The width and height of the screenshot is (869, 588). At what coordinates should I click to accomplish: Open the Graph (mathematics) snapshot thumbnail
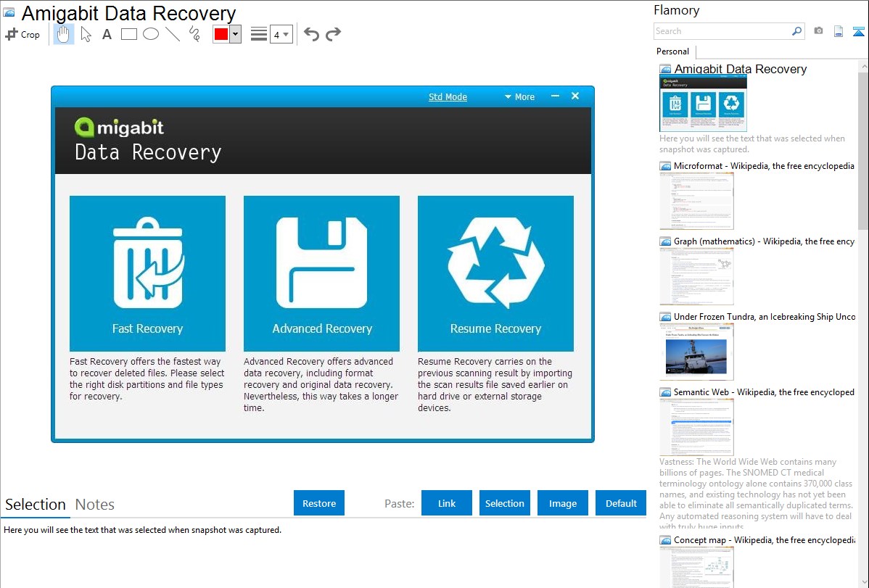696,276
